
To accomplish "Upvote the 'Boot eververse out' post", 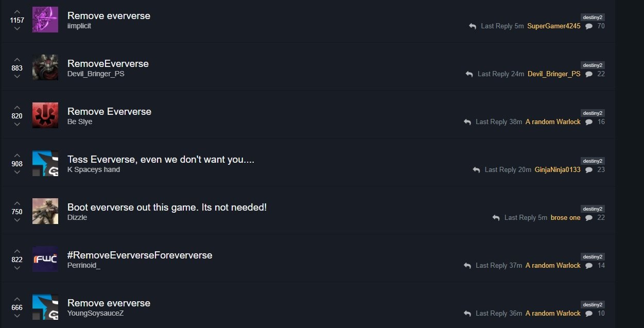I will (x=17, y=203).
